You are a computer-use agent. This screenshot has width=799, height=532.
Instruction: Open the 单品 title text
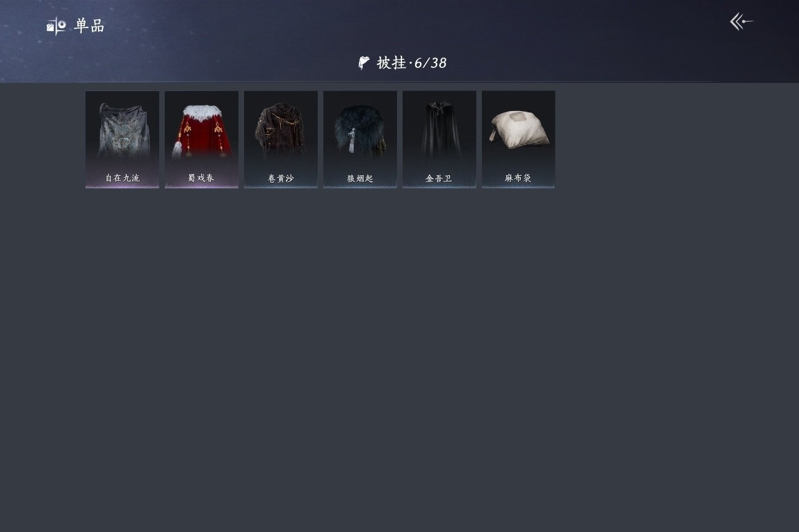tap(89, 26)
